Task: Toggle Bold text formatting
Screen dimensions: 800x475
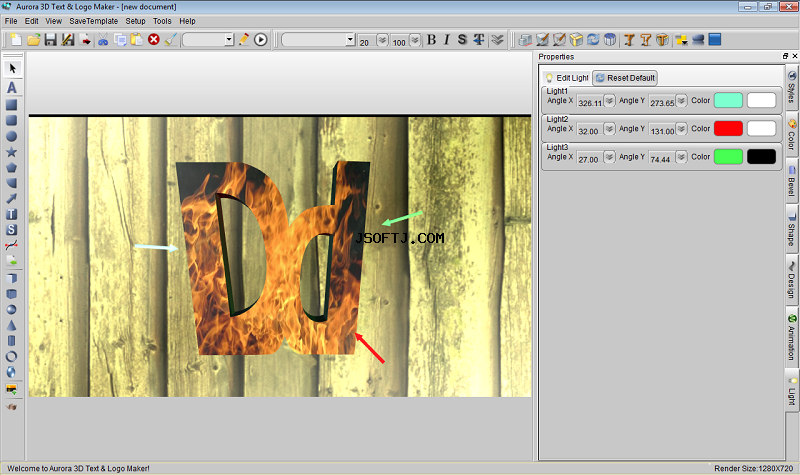Action: pyautogui.click(x=431, y=39)
